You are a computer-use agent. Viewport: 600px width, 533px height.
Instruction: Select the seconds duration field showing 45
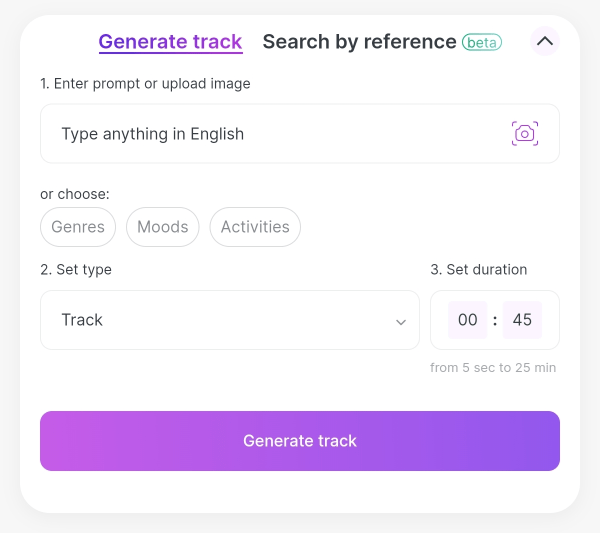click(x=522, y=320)
